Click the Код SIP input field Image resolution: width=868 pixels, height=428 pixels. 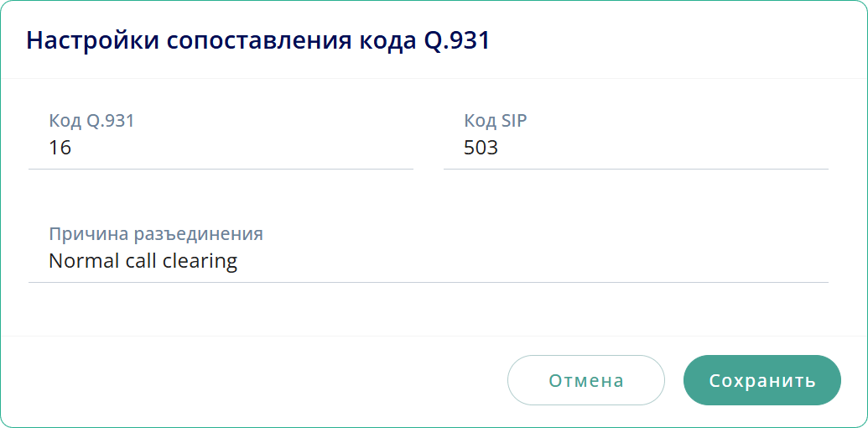[635, 149]
